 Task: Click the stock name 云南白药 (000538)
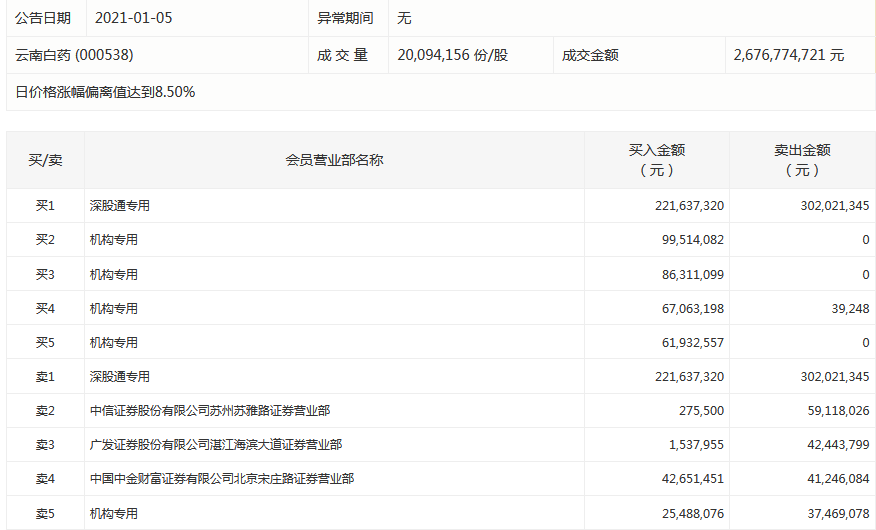74,55
